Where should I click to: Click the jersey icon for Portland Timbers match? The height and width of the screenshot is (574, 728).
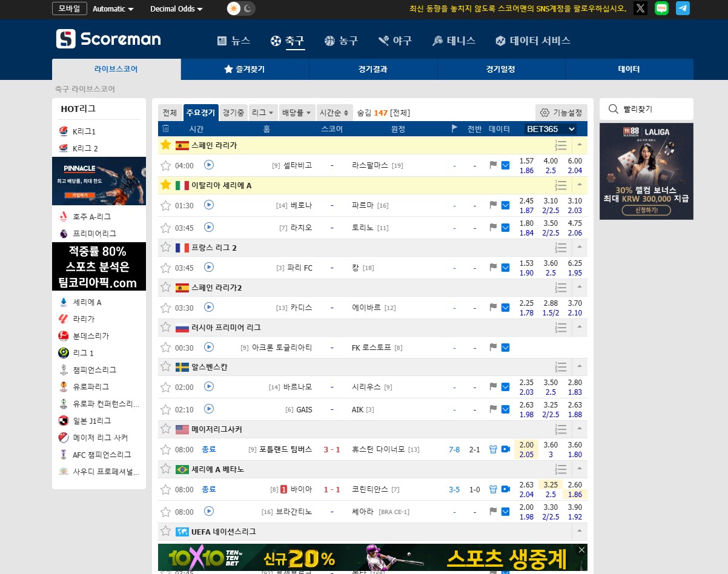[493, 449]
